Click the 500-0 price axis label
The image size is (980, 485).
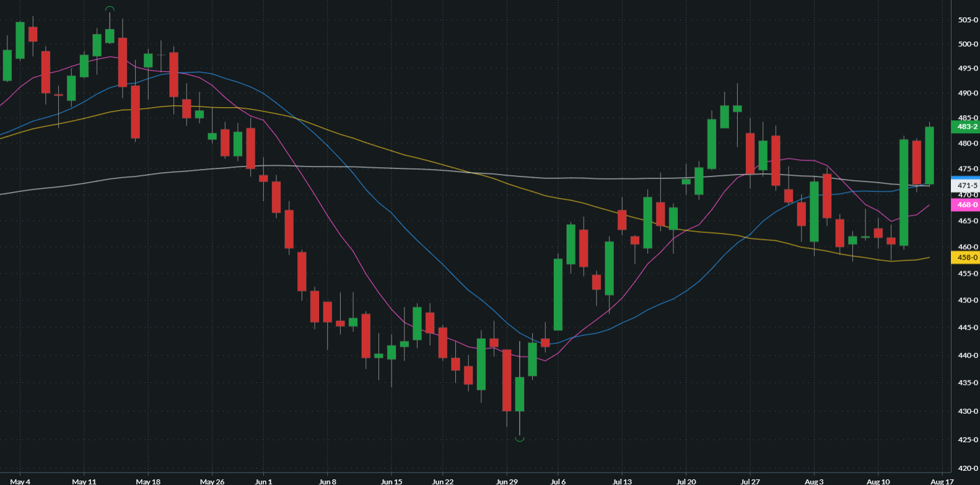click(968, 44)
